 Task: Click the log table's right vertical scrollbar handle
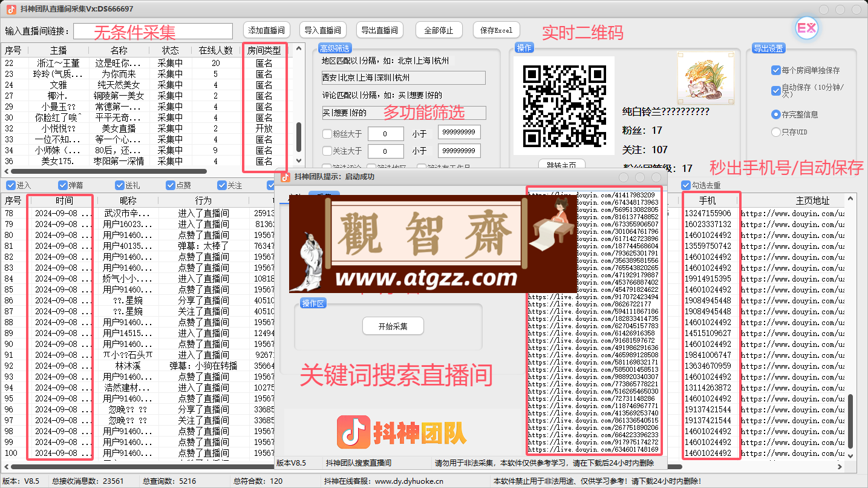click(x=851, y=421)
